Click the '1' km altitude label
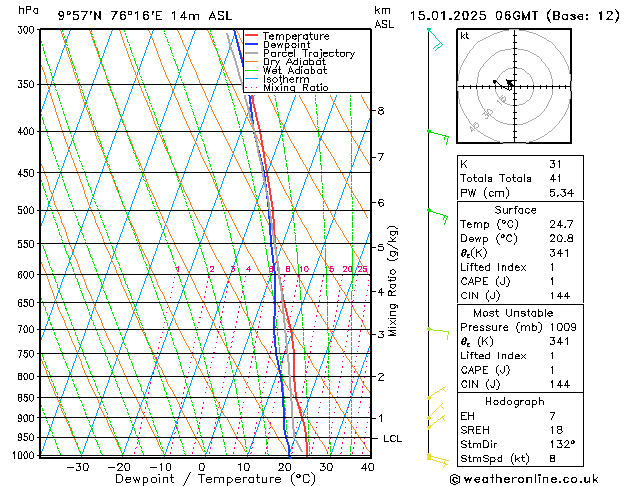The height and width of the screenshot is (486, 629). click(380, 418)
